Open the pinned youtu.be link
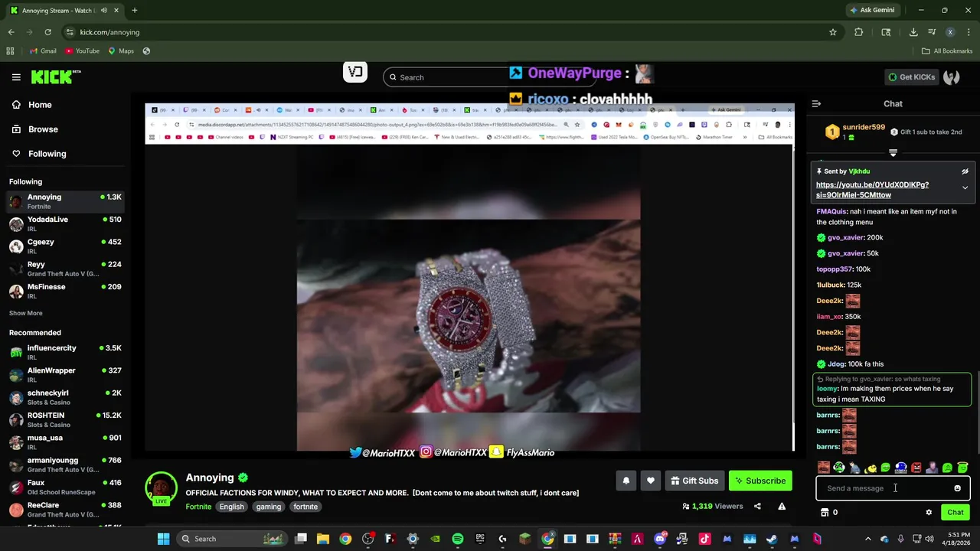The image size is (980, 551). [872, 190]
